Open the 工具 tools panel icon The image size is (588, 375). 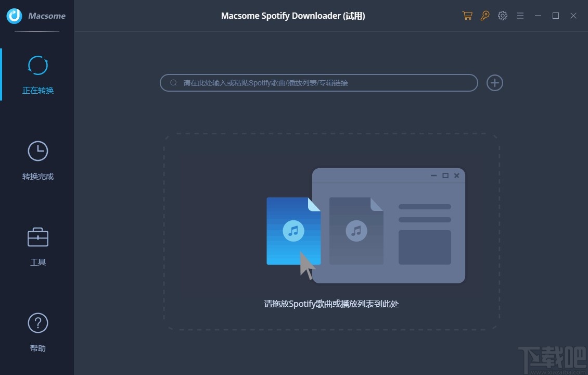tap(37, 237)
